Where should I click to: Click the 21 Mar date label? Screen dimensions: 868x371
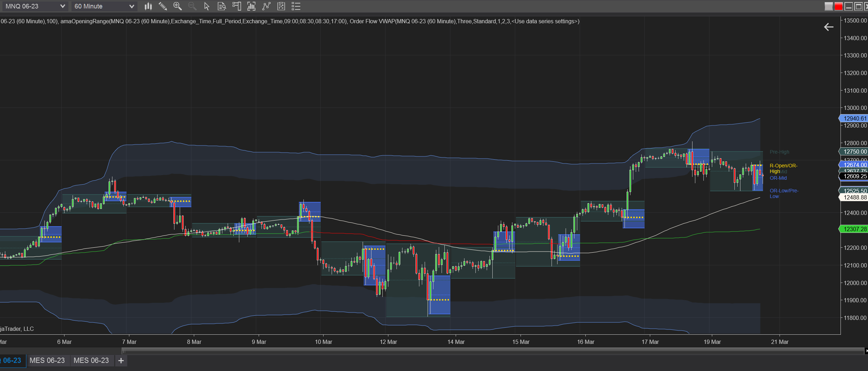coord(780,342)
